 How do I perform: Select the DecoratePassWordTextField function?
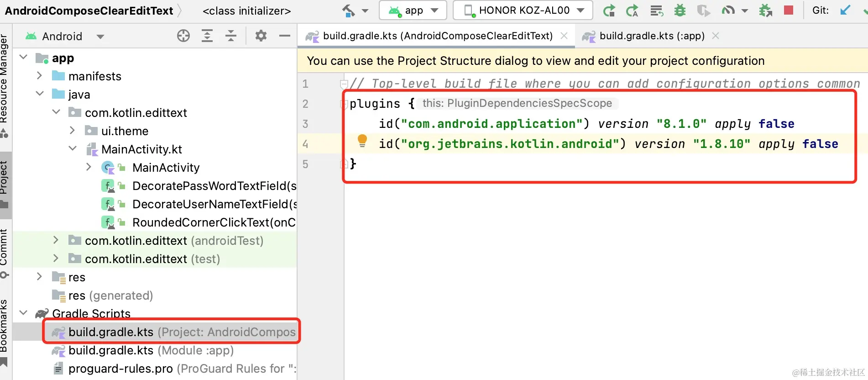[214, 186]
